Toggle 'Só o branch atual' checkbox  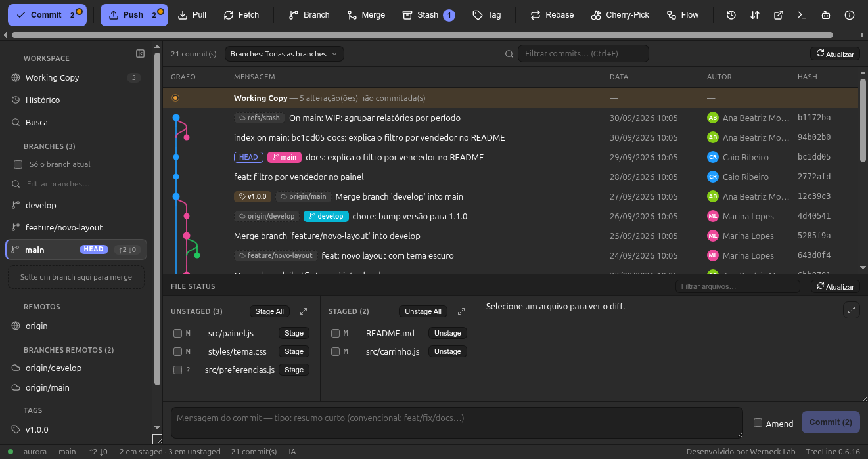18,164
